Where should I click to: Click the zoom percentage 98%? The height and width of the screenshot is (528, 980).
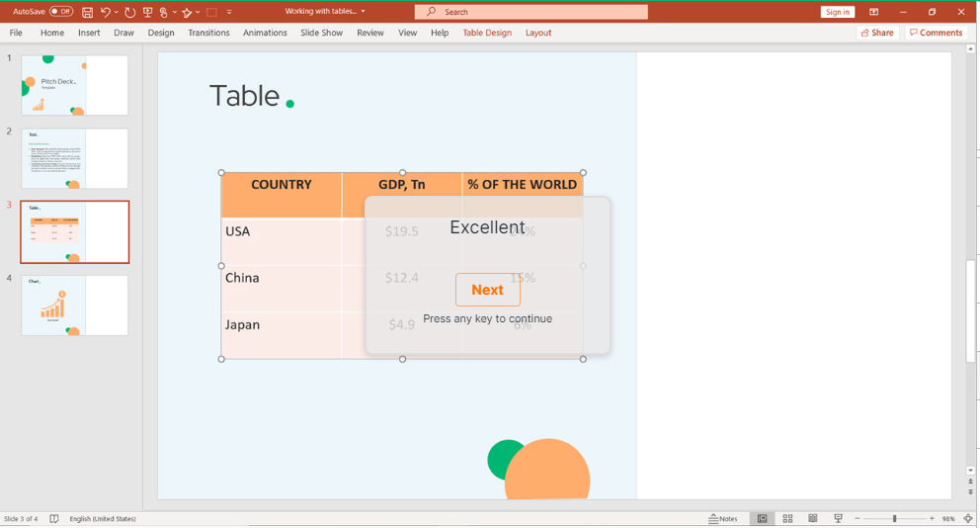948,519
